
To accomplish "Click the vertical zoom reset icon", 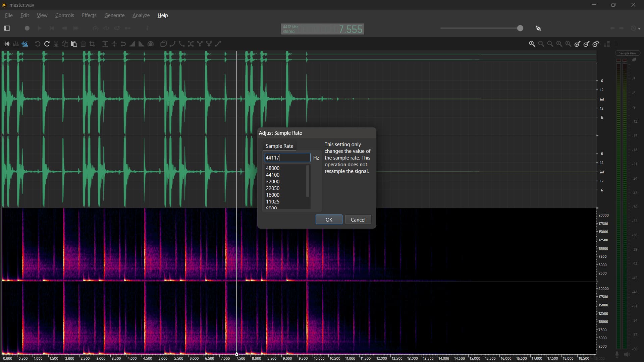I will click(596, 44).
